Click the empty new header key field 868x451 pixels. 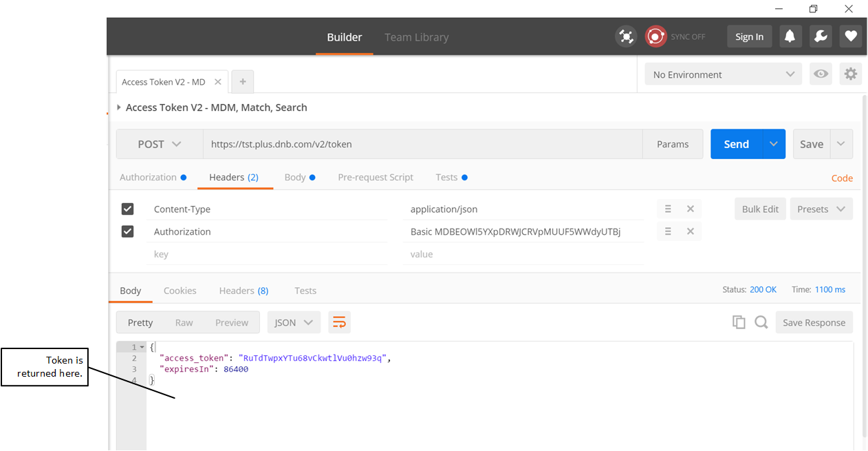click(267, 254)
